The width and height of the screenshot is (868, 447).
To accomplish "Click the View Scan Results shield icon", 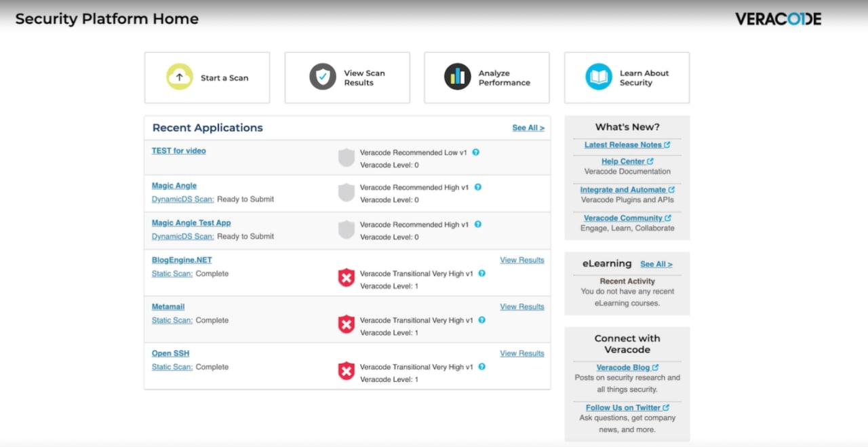I will [323, 77].
